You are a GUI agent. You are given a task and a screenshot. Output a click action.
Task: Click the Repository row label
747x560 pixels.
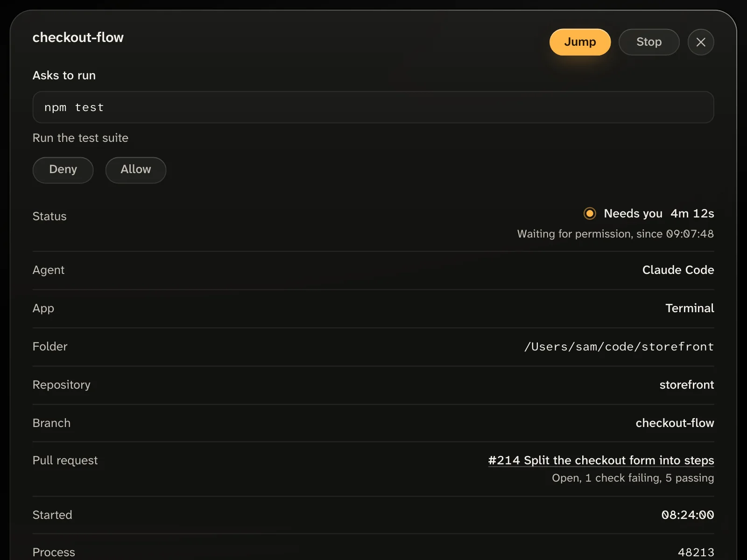click(x=62, y=385)
